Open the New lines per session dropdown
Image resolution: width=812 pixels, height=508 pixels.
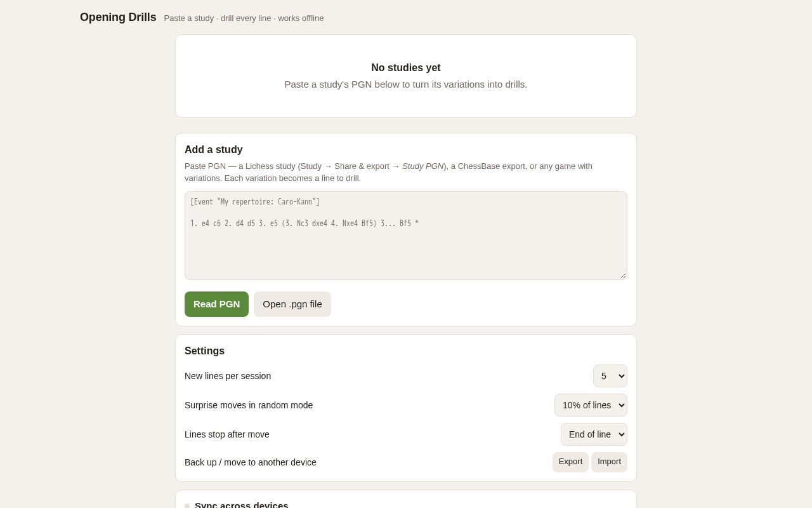tap(610, 376)
